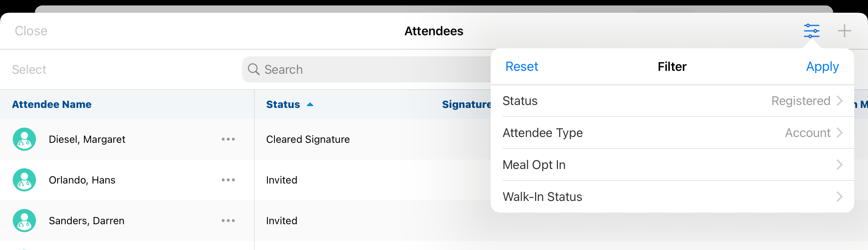Apply the selected filters
The width and height of the screenshot is (868, 250).
(x=822, y=66)
